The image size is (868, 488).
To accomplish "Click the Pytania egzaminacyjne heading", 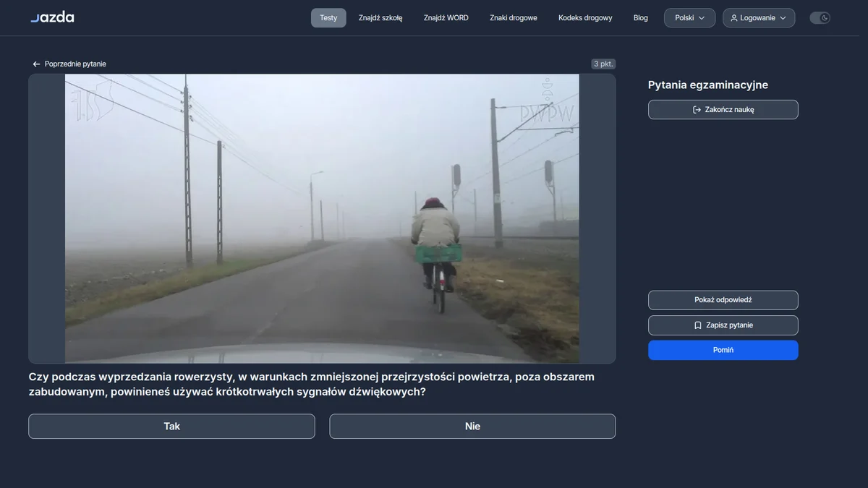I will (x=708, y=85).
